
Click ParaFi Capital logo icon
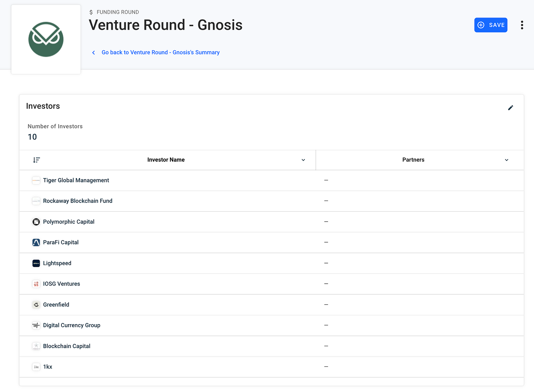coord(36,243)
